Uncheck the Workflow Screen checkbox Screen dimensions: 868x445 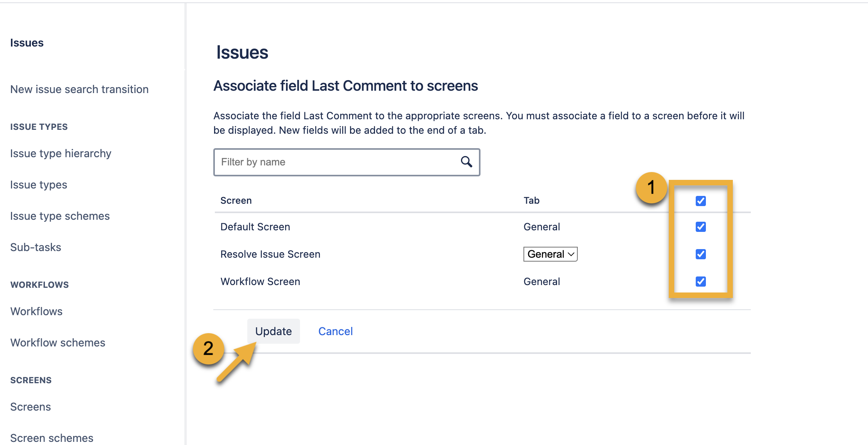[700, 281]
